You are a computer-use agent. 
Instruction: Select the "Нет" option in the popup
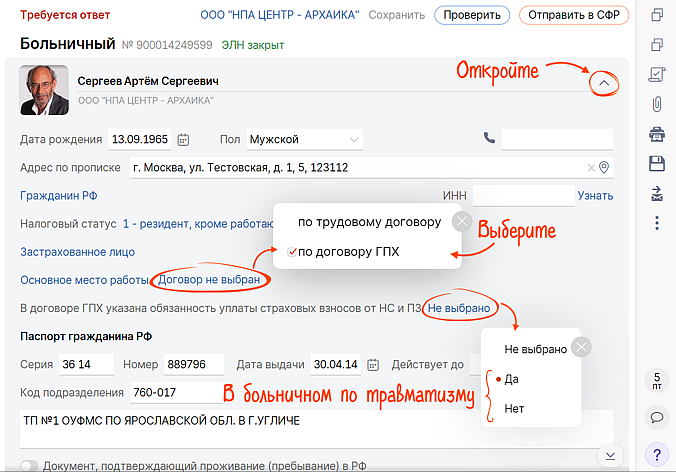[x=514, y=409]
